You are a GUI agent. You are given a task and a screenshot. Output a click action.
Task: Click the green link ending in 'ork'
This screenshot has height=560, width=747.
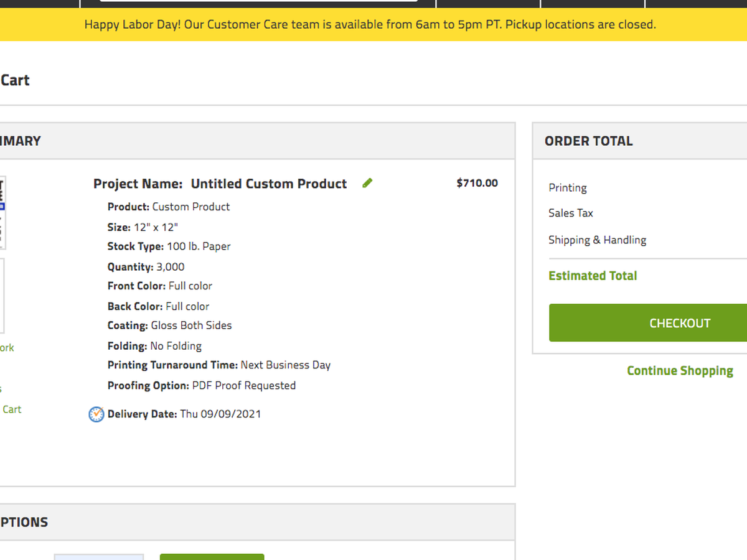click(6, 348)
